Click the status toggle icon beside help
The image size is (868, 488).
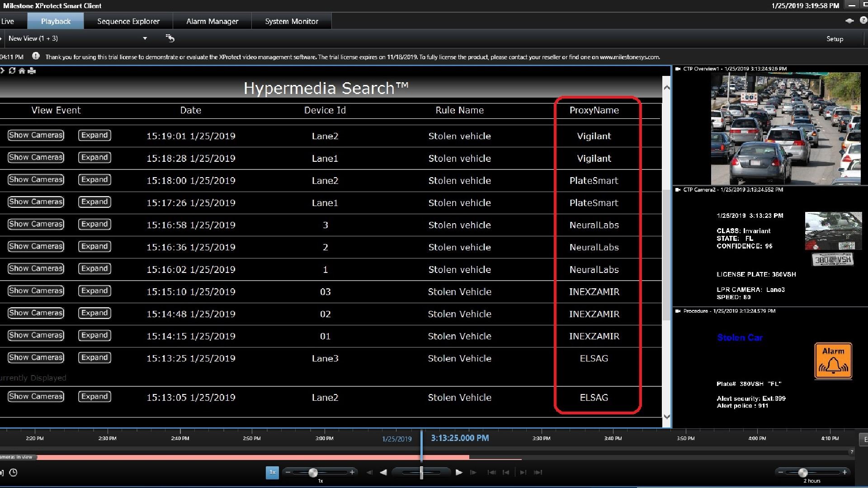pyautogui.click(x=849, y=21)
